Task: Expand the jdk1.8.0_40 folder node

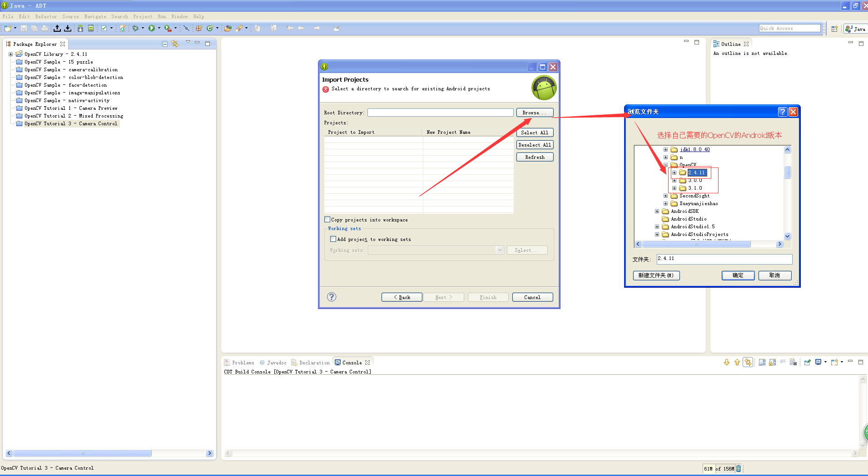Action: [x=665, y=149]
